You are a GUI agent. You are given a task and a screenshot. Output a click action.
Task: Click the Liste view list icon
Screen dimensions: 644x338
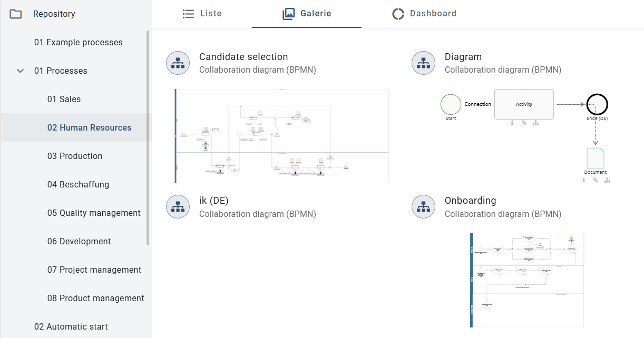point(188,14)
